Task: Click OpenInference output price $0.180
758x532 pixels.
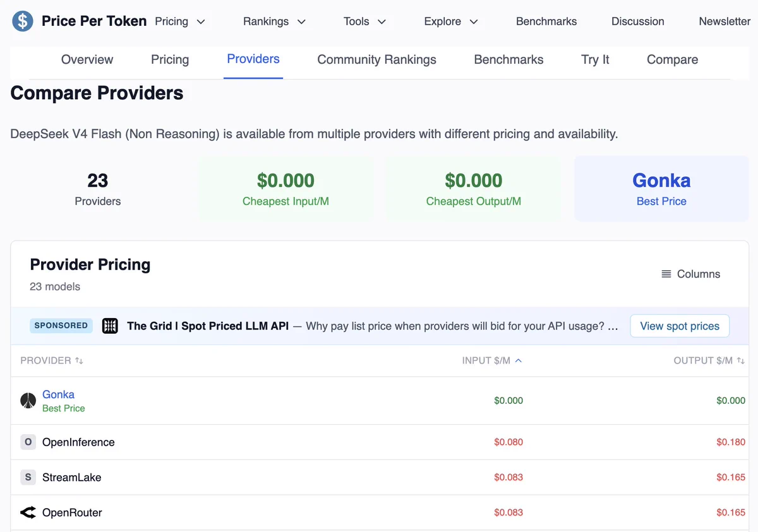Action: tap(731, 442)
